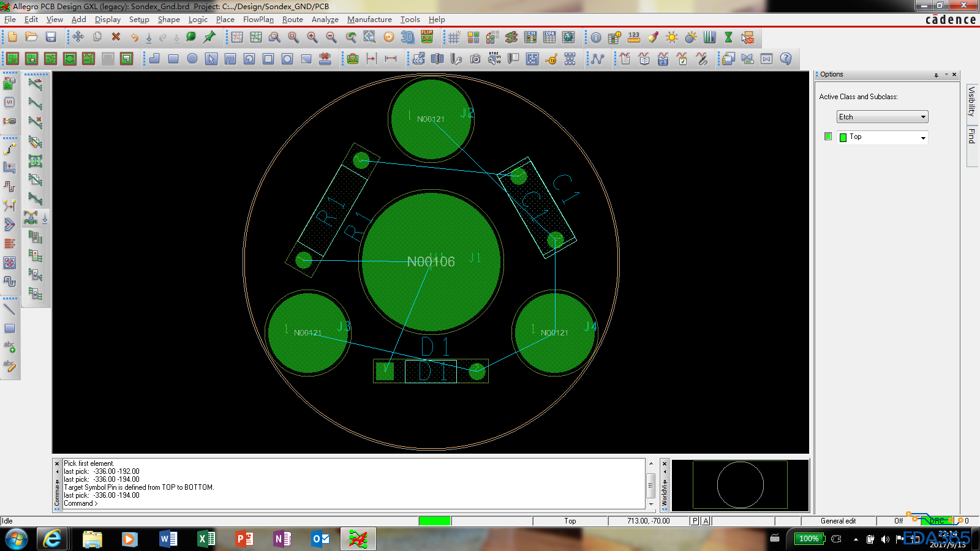Save the board with the floppy disk icon
The height and width of the screenshot is (551, 980).
click(51, 37)
